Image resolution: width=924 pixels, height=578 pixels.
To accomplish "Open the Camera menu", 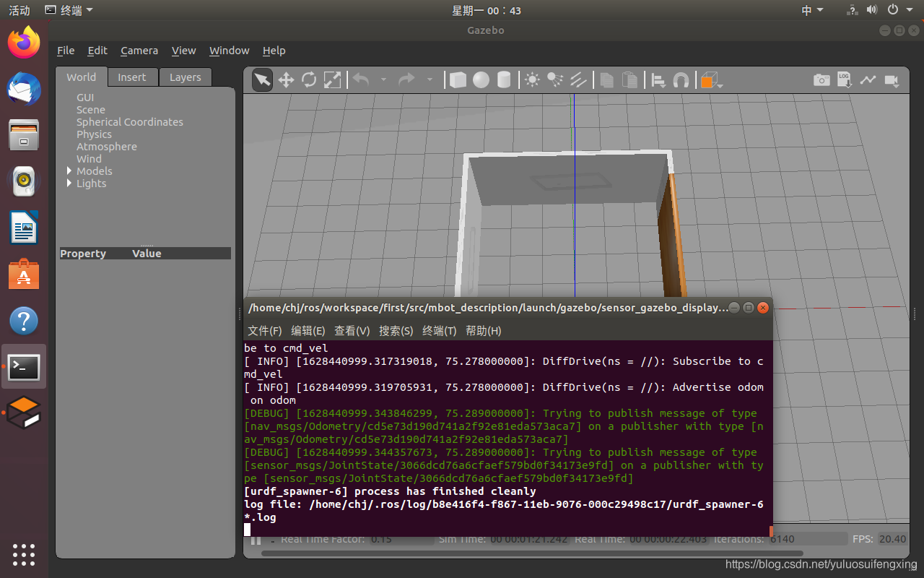I will click(x=139, y=51).
